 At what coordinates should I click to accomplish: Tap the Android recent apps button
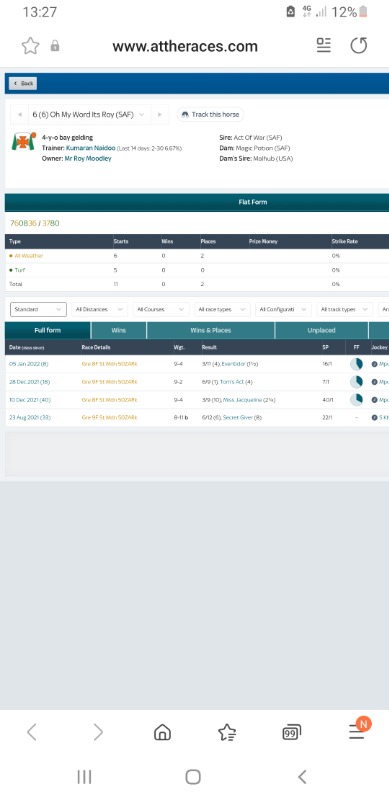(84, 777)
